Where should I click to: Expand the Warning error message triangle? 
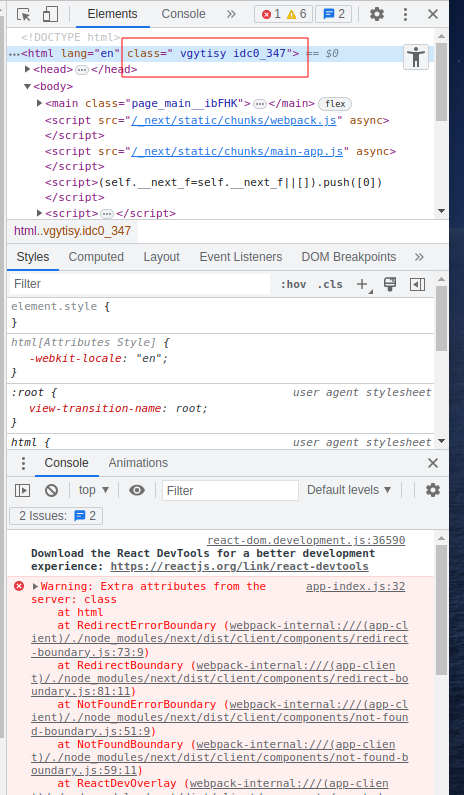point(35,586)
